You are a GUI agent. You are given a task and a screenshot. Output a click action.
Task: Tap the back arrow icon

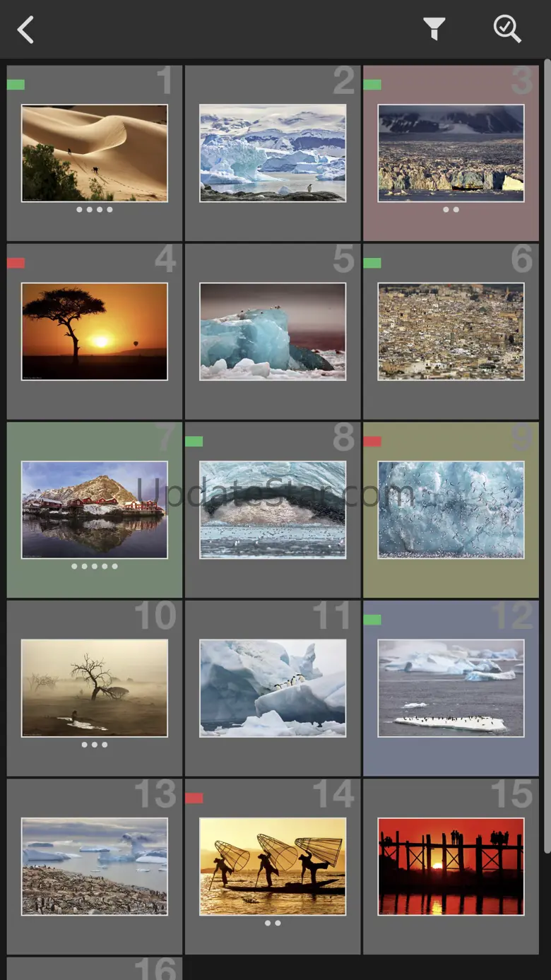point(26,30)
